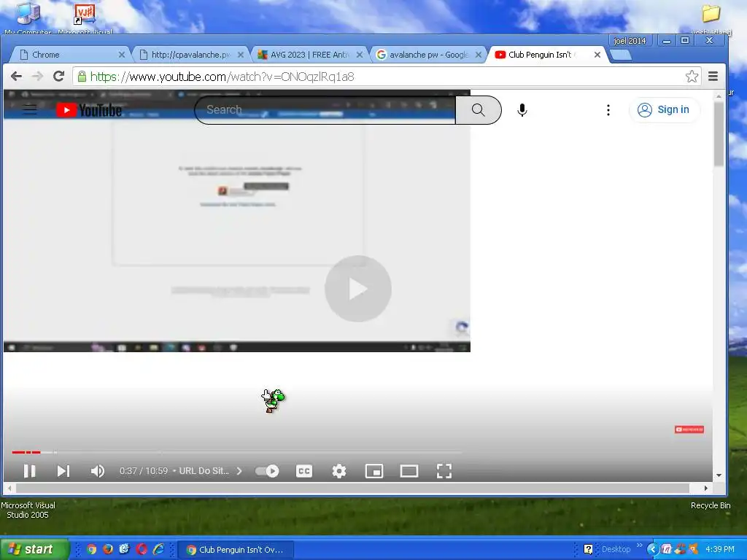Click the 'joel 2014' profile button
The height and width of the screenshot is (560, 747).
[x=630, y=41]
